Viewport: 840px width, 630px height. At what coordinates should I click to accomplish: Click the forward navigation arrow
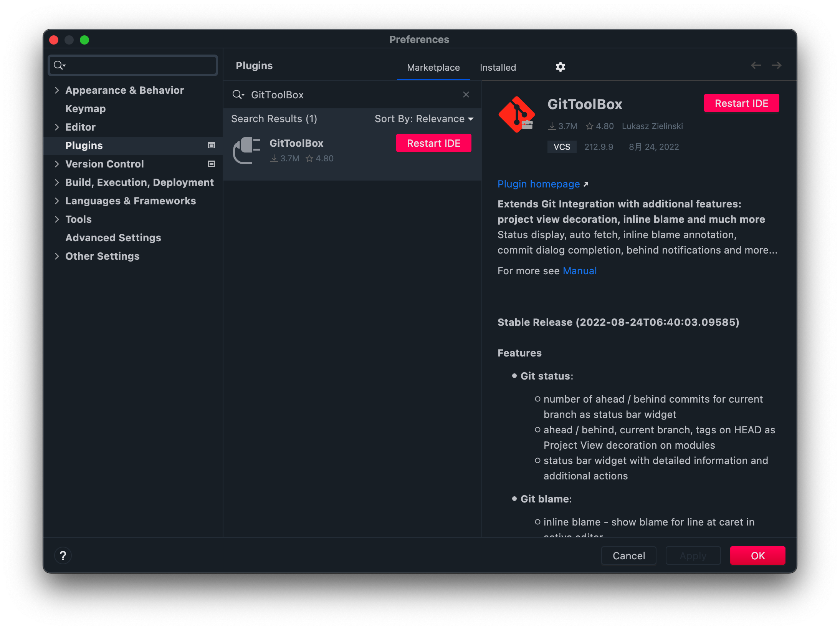pos(776,65)
